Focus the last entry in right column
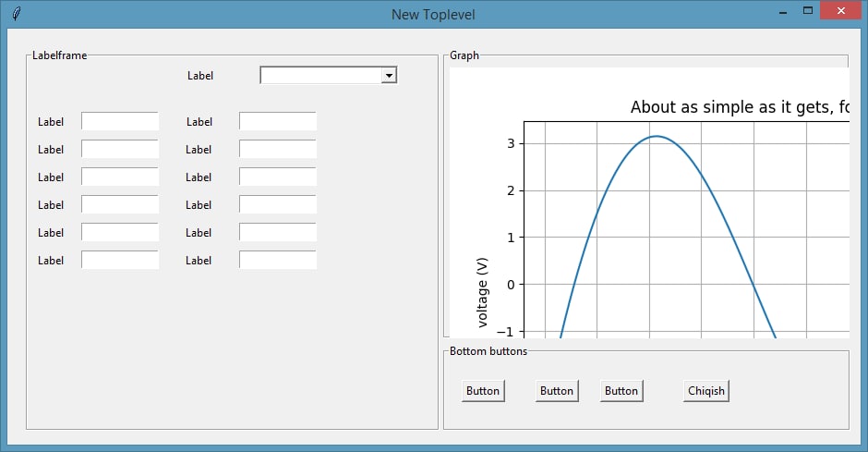Image resolution: width=868 pixels, height=452 pixels. (x=278, y=260)
